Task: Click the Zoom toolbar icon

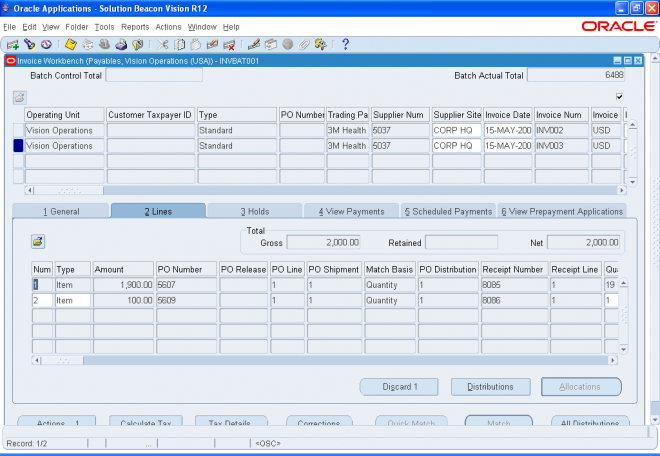Action: tap(271, 44)
